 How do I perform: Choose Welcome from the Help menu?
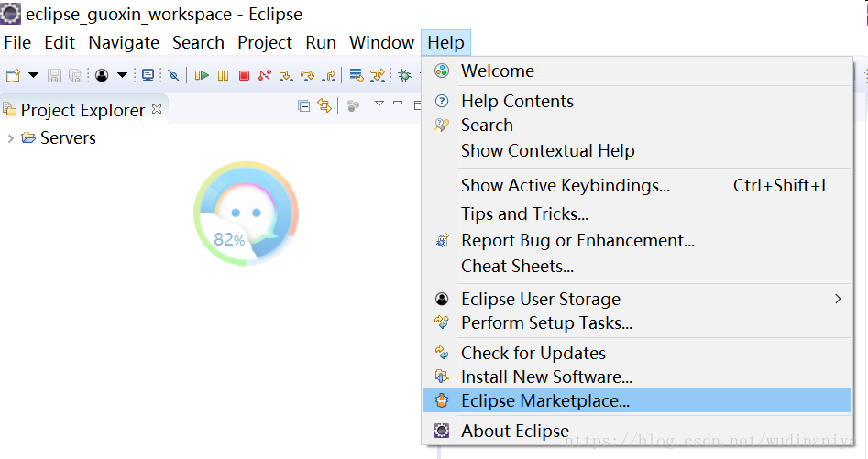(637, 71)
